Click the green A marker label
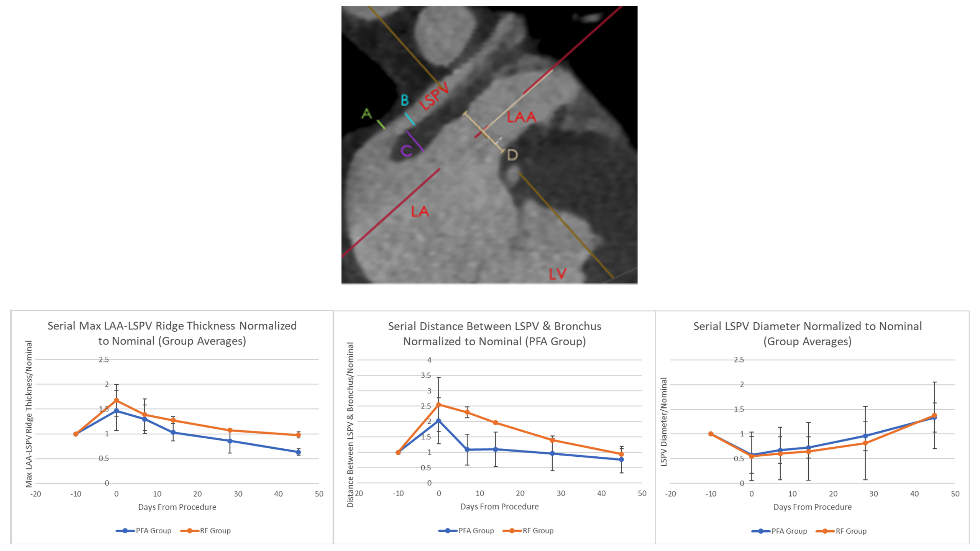This screenshot has height=551, width=980. tap(366, 113)
